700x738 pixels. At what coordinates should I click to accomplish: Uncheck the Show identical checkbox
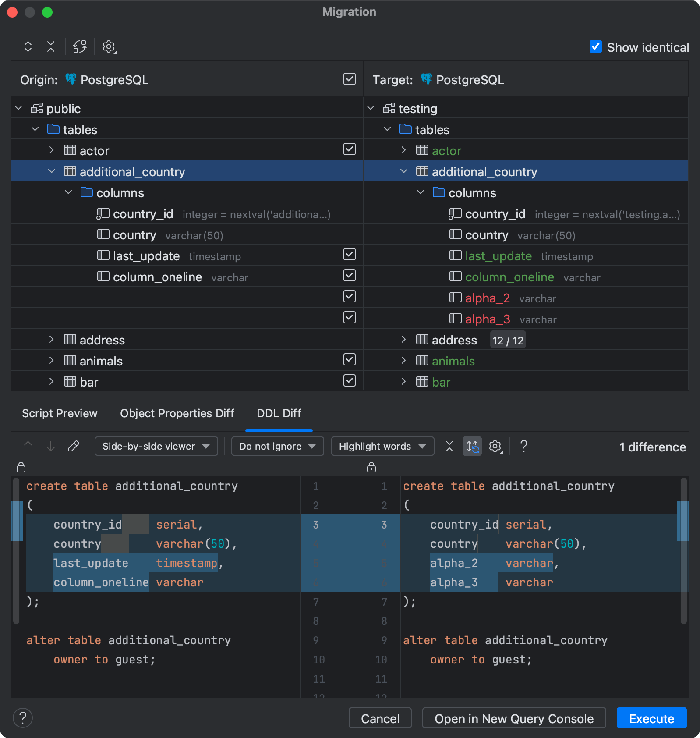tap(596, 47)
